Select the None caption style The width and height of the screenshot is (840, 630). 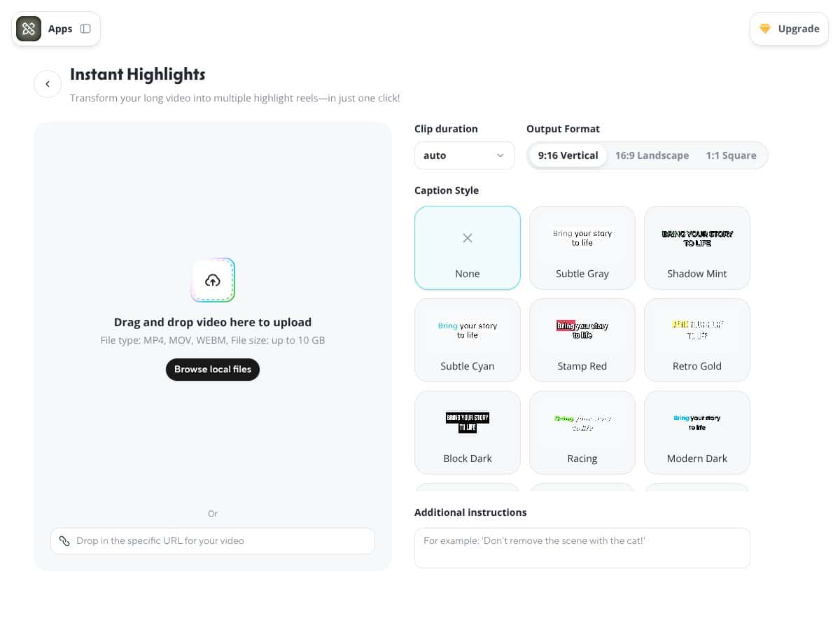coord(468,248)
